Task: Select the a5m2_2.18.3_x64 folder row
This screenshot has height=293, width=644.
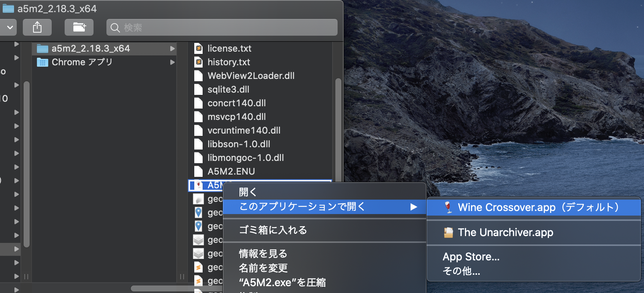Action: pyautogui.click(x=105, y=49)
